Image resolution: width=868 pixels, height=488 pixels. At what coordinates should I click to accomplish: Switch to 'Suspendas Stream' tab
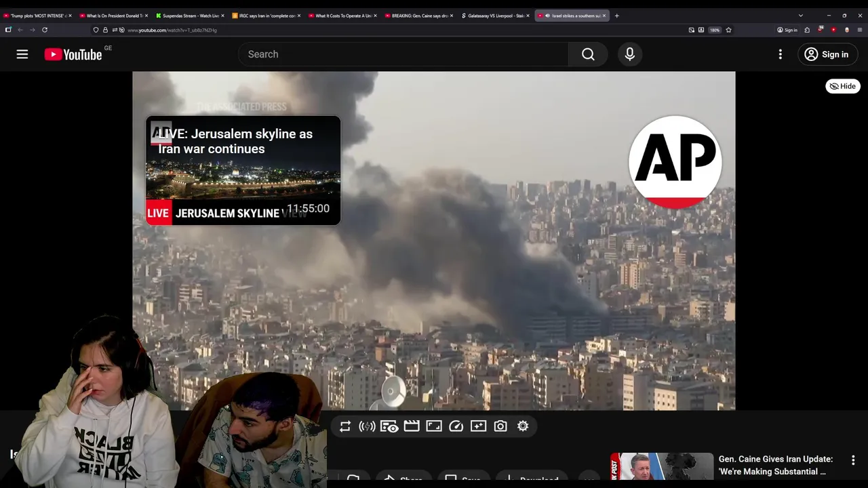pos(189,16)
